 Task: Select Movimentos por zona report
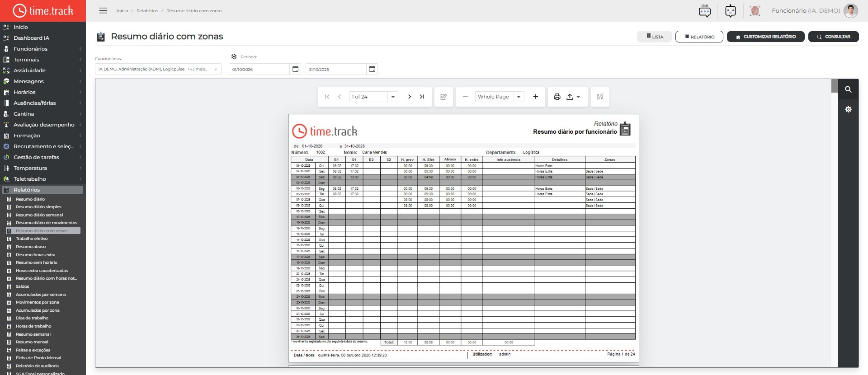[x=38, y=302]
